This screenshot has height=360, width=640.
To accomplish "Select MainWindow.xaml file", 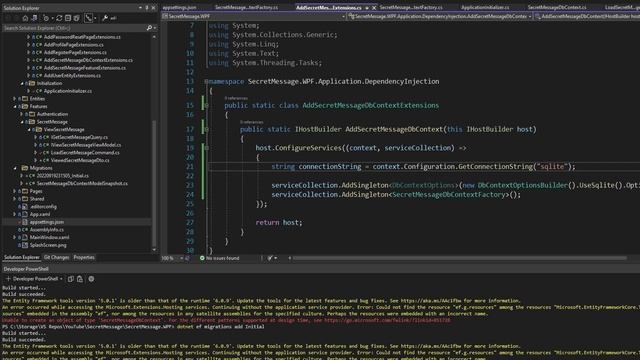I will point(49,237).
